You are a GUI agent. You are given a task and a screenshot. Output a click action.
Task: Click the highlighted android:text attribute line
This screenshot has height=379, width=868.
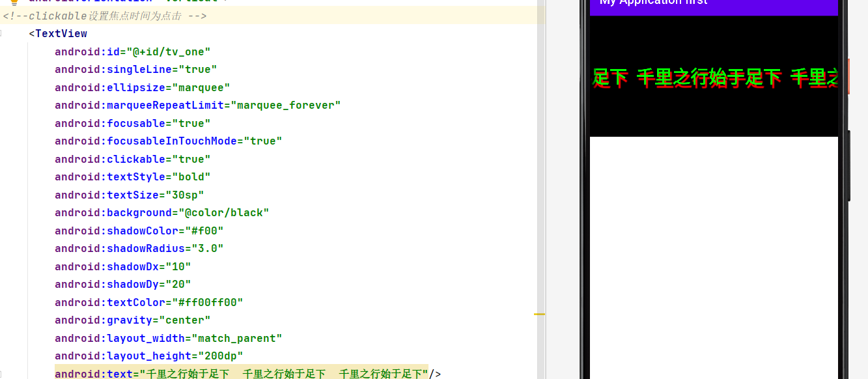(248, 373)
